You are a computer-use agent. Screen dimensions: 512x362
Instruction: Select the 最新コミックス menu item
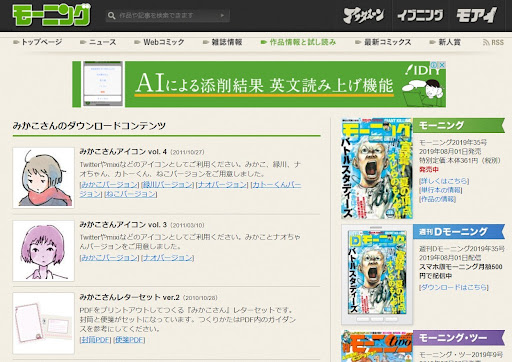383,42
